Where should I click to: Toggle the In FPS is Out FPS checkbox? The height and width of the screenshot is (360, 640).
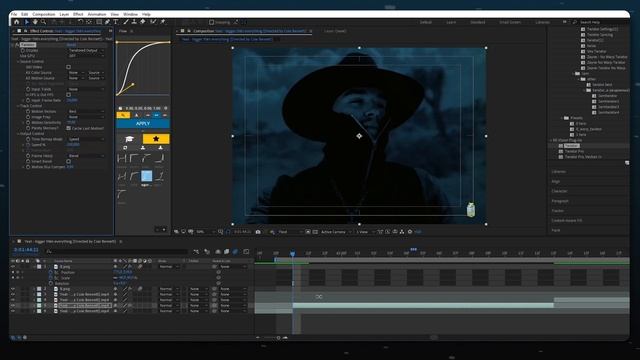(69, 95)
